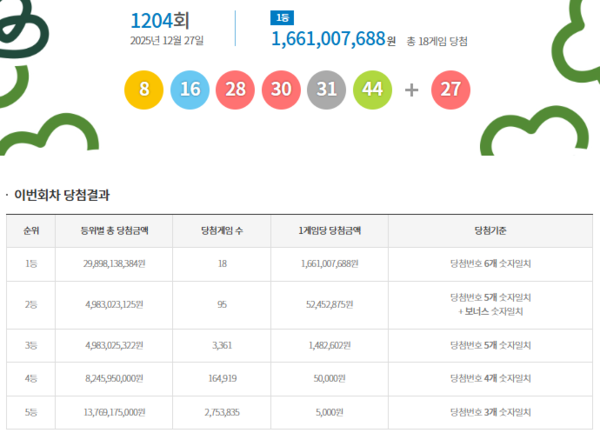Click the winning games count 95
The width and height of the screenshot is (600, 433).
(x=222, y=305)
